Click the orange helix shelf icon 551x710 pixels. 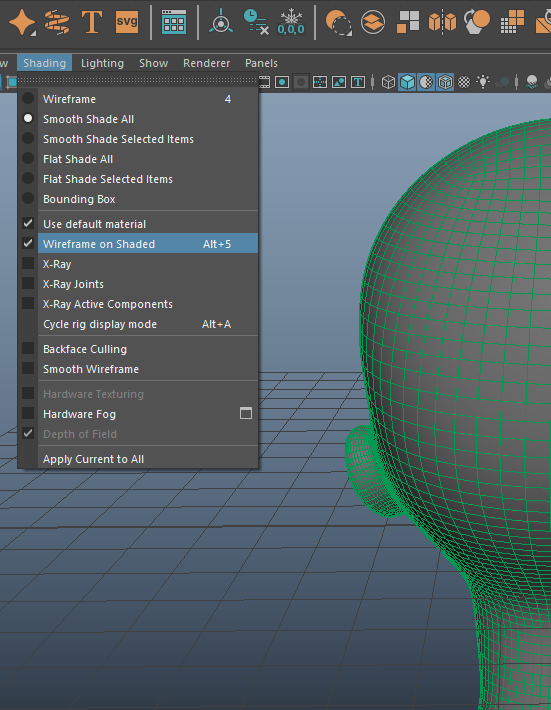pos(57,22)
